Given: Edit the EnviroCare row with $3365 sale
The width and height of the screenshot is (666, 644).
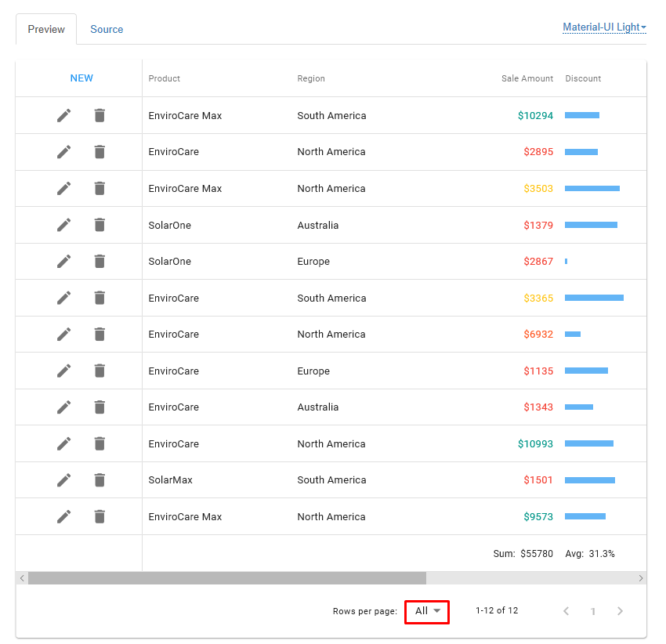Looking at the screenshot, I should pos(63,298).
